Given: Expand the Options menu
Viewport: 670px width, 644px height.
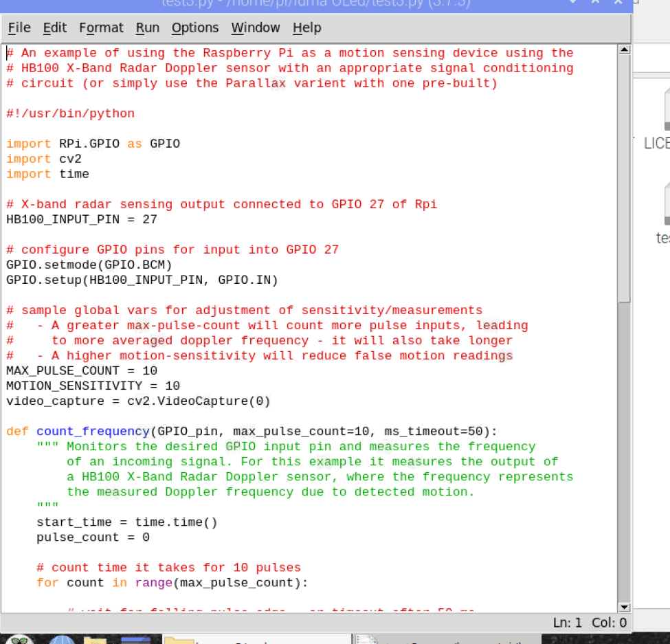Looking at the screenshot, I should coord(195,28).
